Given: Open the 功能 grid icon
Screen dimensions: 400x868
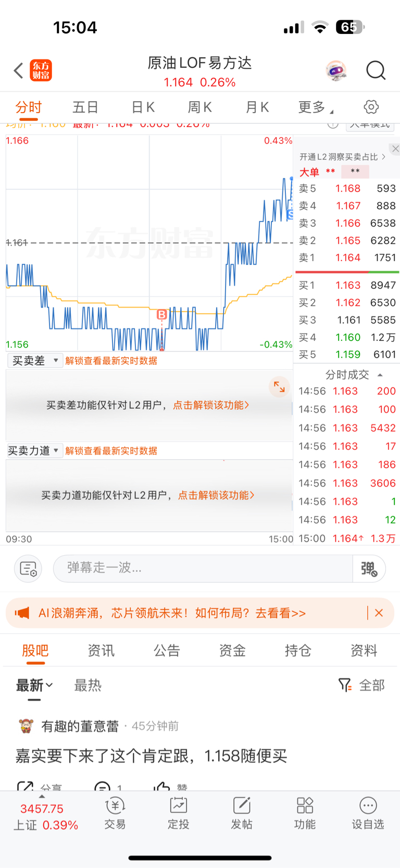Looking at the screenshot, I should click(305, 813).
